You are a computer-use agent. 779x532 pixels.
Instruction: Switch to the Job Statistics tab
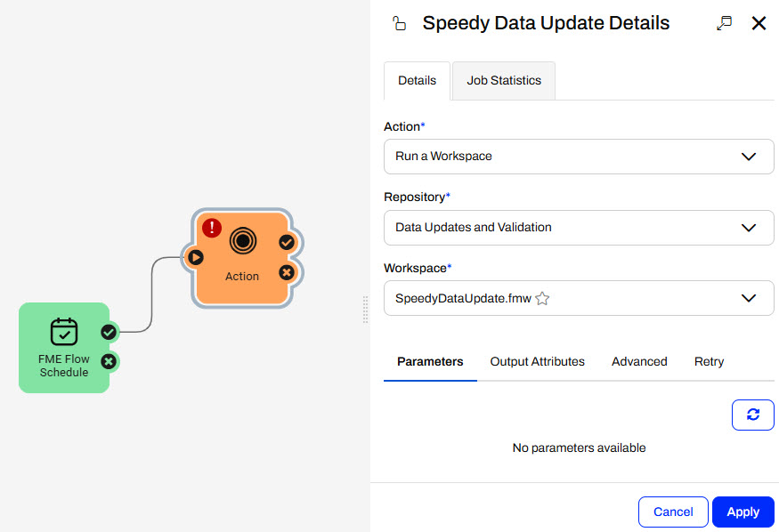[x=504, y=80]
